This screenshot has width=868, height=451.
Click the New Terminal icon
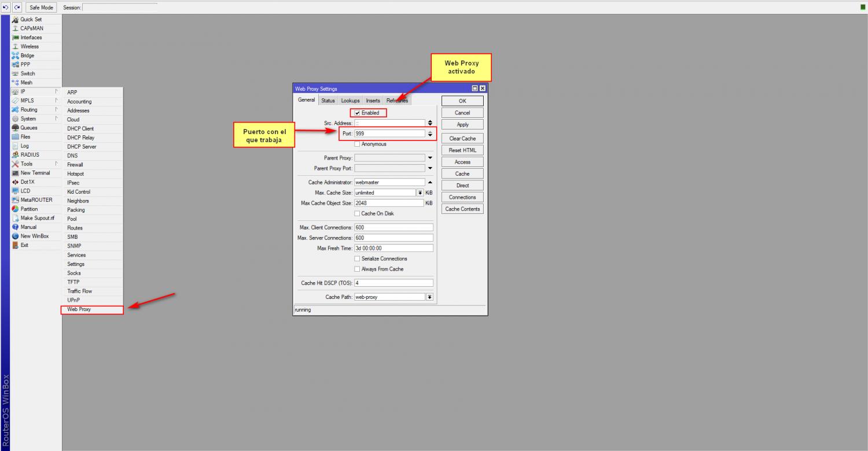[16, 173]
